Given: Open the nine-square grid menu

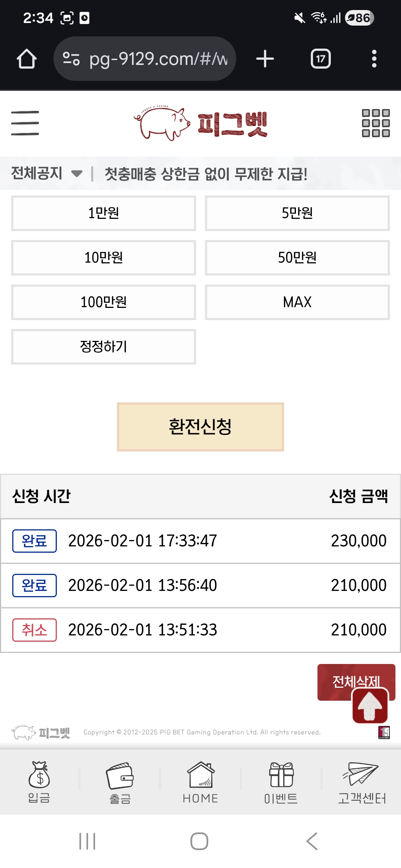Looking at the screenshot, I should tap(375, 123).
